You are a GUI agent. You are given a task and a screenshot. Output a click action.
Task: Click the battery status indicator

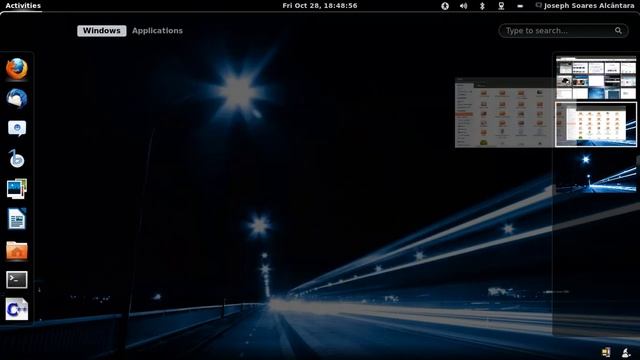point(520,6)
